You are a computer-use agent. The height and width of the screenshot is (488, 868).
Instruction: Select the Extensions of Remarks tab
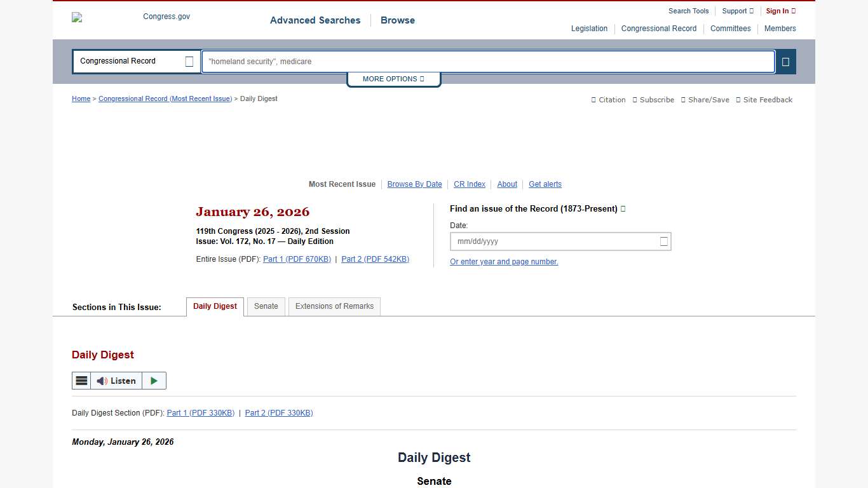(334, 306)
